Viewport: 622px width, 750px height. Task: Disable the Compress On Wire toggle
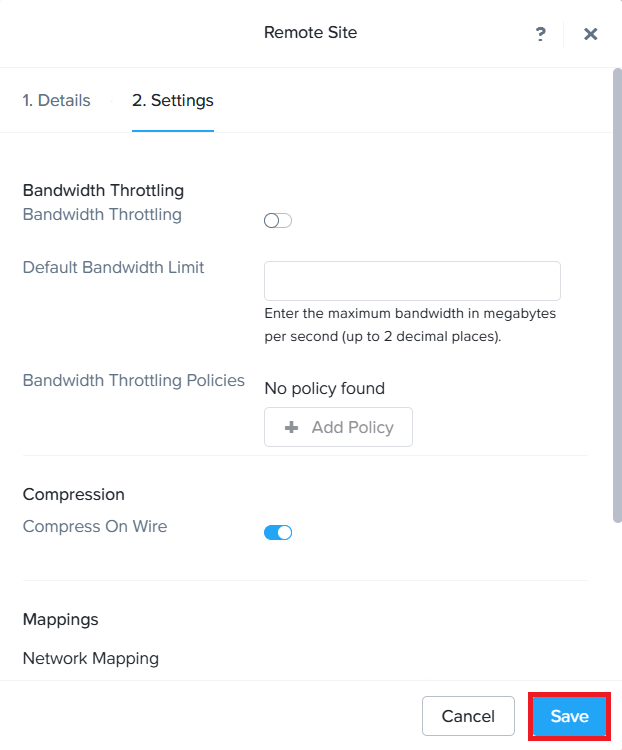click(x=277, y=532)
